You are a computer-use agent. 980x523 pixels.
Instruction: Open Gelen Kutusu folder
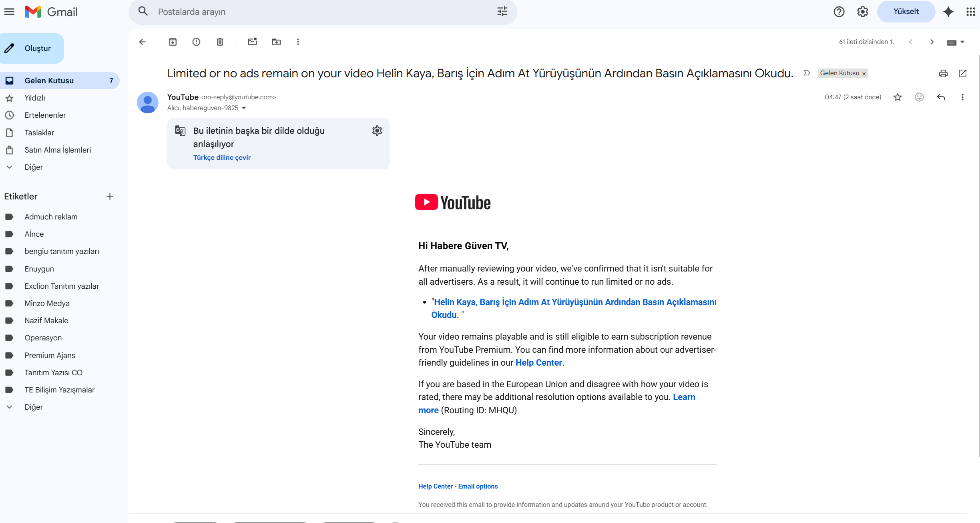point(60,80)
